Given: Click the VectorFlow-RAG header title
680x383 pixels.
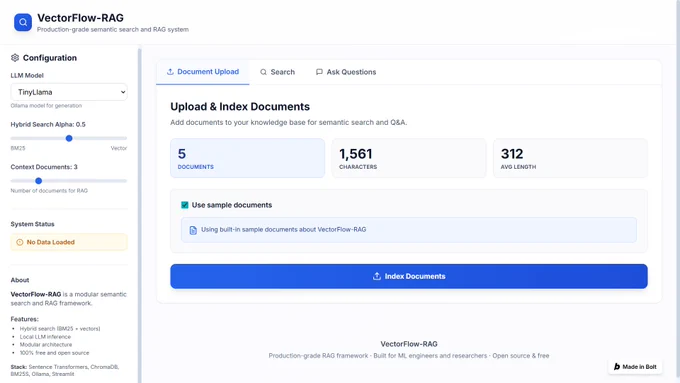Looking at the screenshot, I should click(80, 18).
